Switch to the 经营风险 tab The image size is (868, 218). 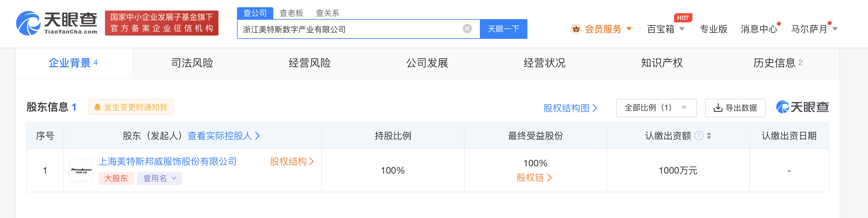click(x=309, y=63)
